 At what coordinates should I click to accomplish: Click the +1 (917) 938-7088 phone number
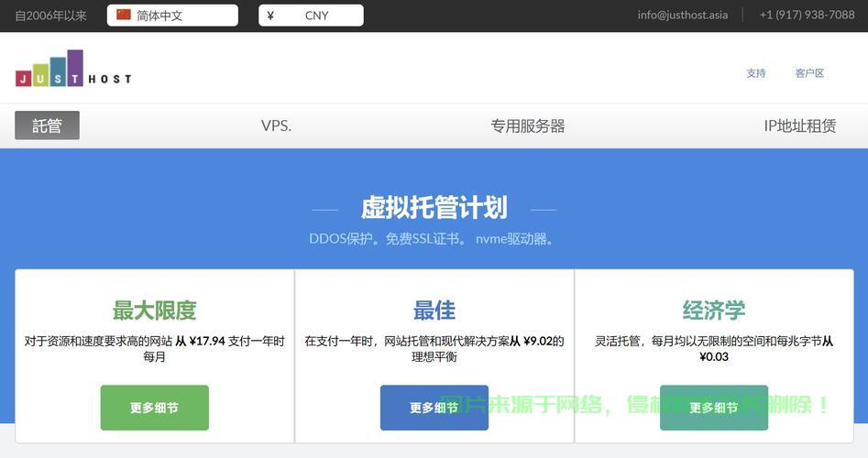click(807, 15)
